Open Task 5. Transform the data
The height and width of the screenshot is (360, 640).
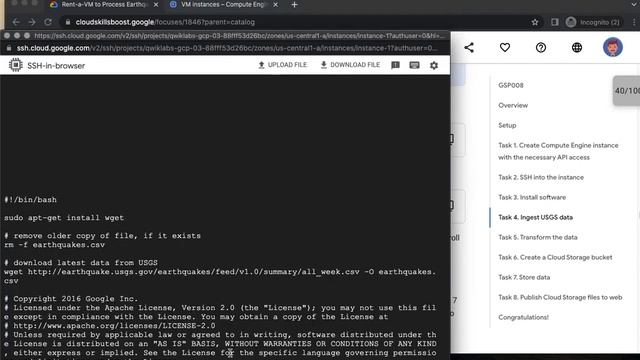(x=538, y=237)
